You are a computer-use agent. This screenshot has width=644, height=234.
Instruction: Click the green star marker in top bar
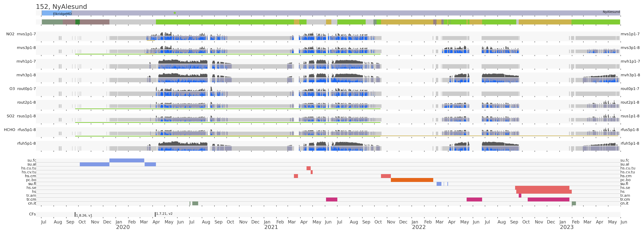click(175, 13)
